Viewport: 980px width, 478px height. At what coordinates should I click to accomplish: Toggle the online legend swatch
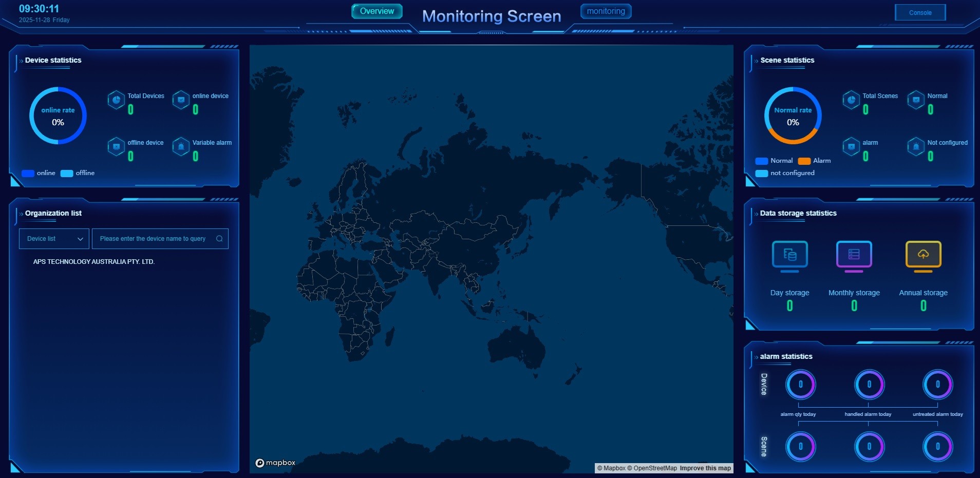coord(28,174)
